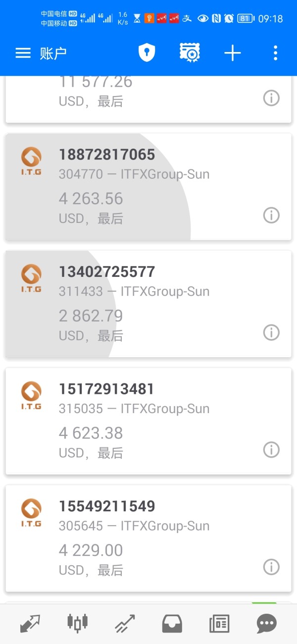The height and width of the screenshot is (644, 297).
Task: Open the certificate badge icon
Action: coord(189,53)
